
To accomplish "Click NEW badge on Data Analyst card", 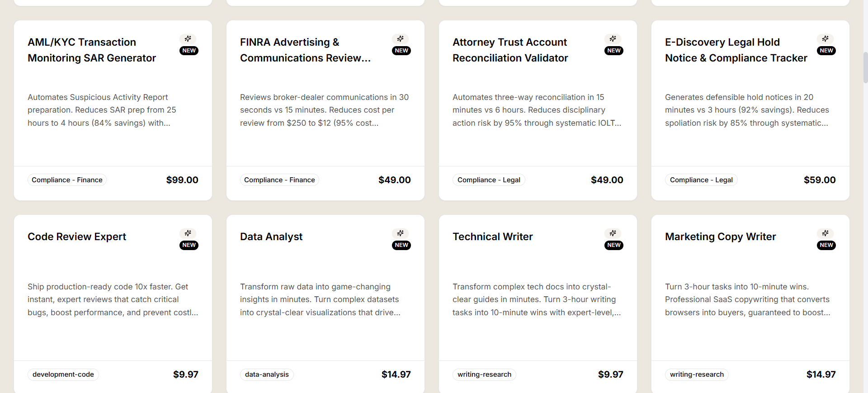I will 401,245.
